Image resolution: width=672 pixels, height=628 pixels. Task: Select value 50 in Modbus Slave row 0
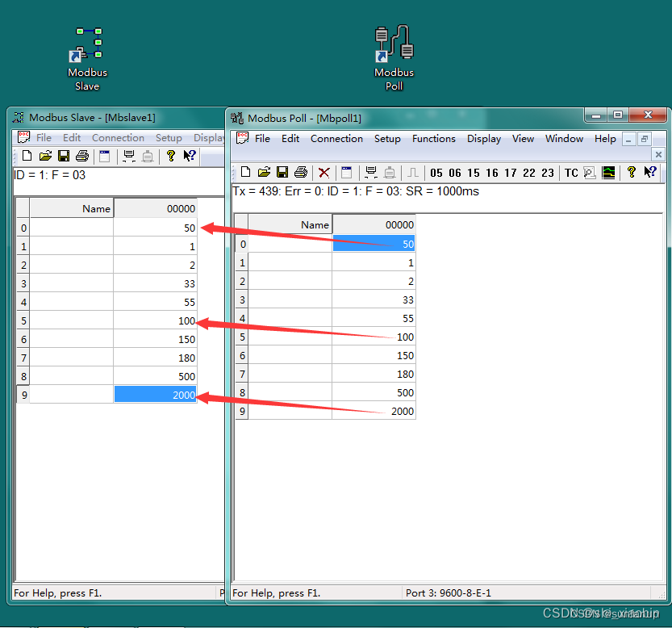pyautogui.click(x=155, y=228)
